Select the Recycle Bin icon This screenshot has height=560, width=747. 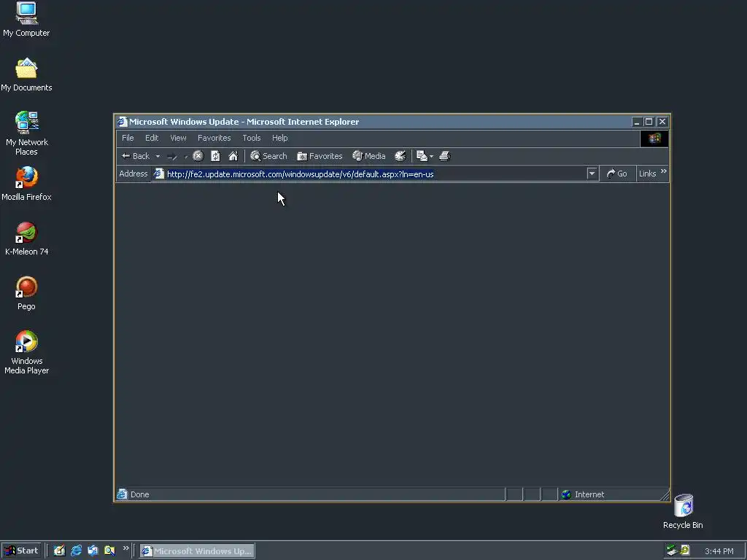683,512
